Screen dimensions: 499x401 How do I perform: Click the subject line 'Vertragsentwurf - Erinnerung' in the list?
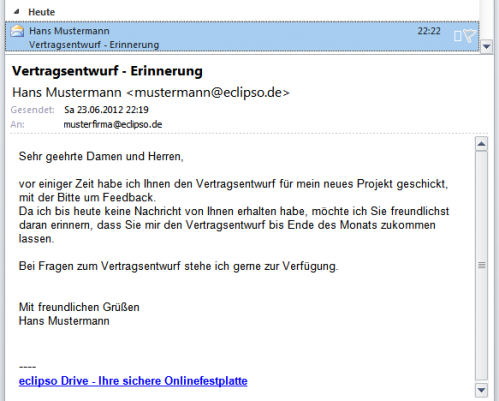coord(94,45)
